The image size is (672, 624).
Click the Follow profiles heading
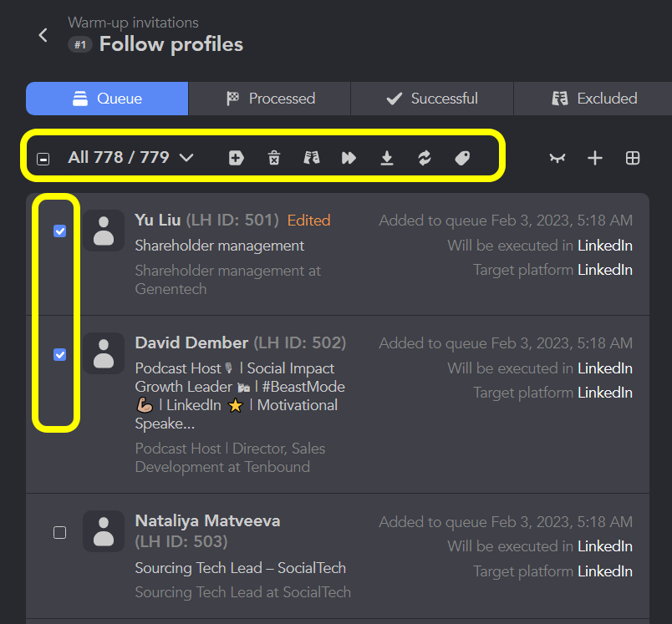pos(171,44)
